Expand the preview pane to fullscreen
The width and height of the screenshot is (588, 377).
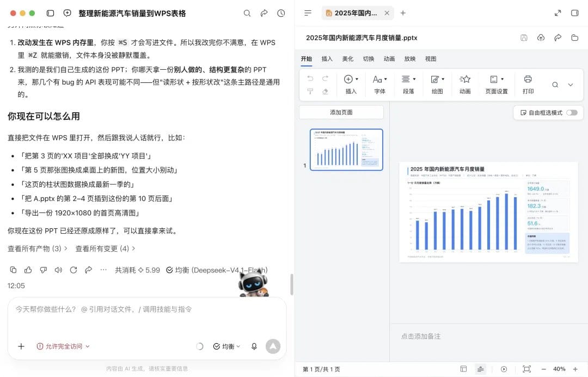tap(558, 13)
